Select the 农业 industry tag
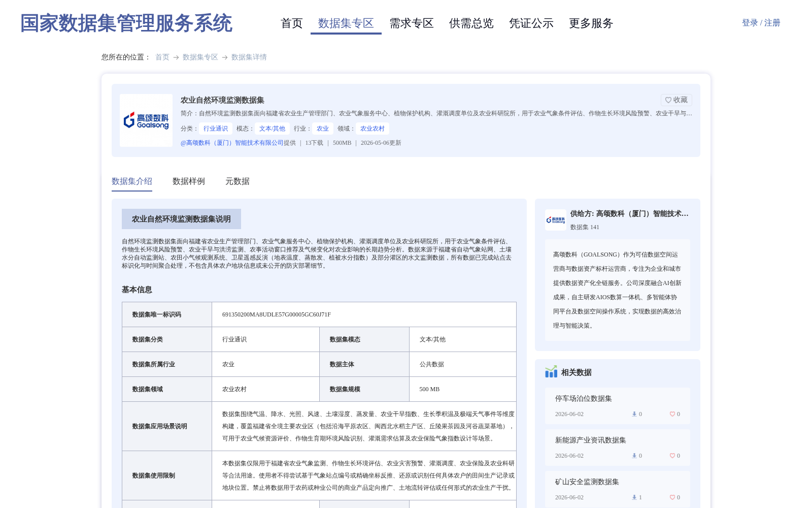Screen dimensions: 812x508 click(323, 129)
